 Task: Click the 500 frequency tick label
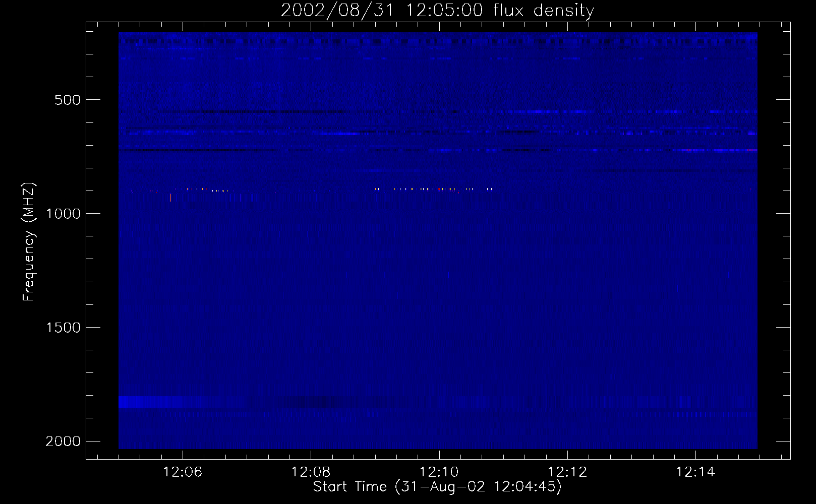coord(68,100)
